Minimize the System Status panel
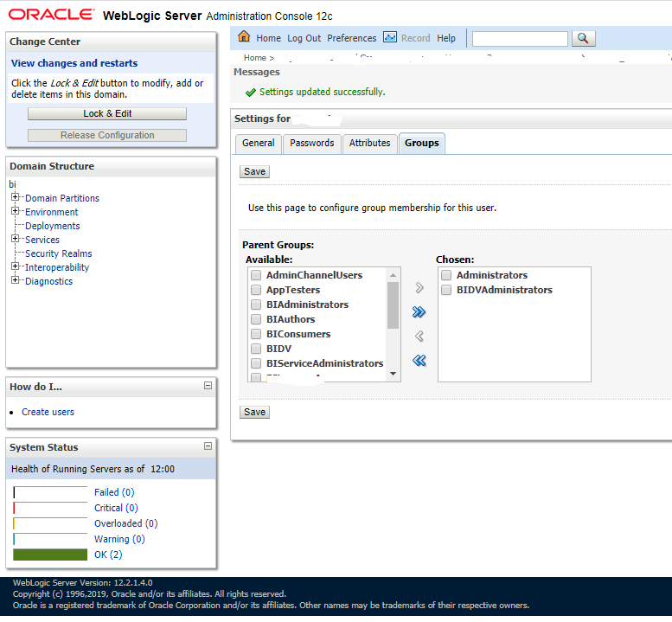672x622 pixels. (208, 446)
